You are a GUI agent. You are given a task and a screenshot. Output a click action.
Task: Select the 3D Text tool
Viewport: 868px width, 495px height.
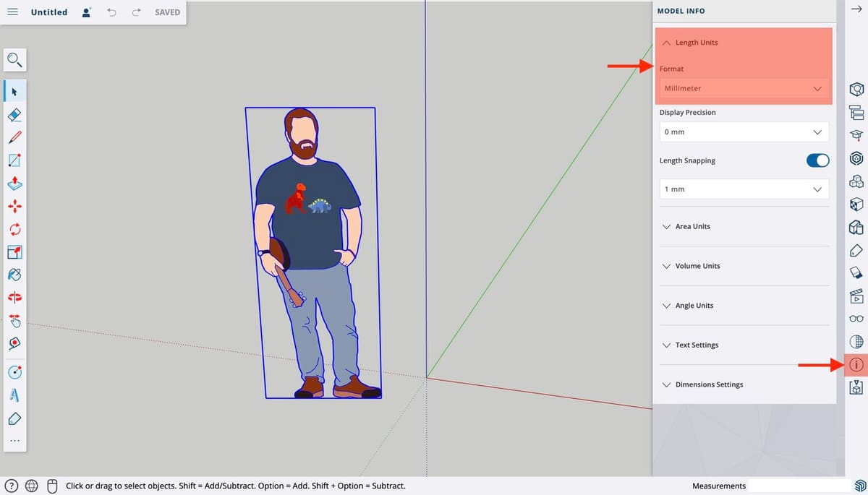click(x=14, y=395)
